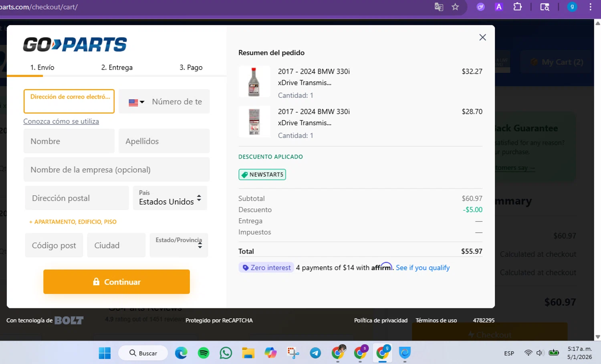The width and height of the screenshot is (601, 364).
Task: Click the orange Continuar button
Action: tap(117, 282)
